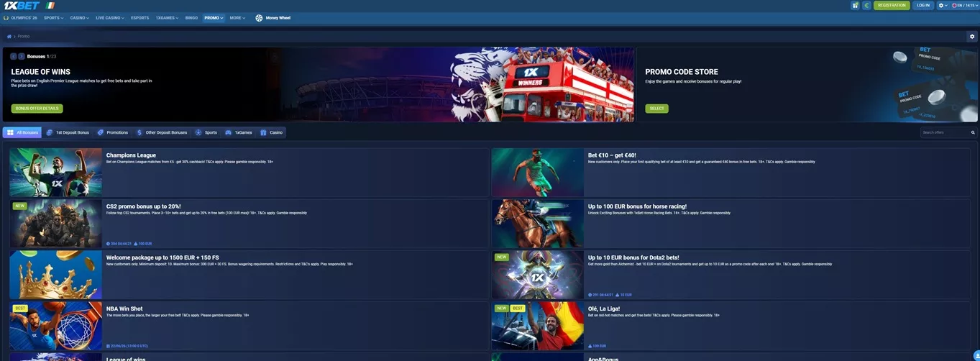Click the Money Wheel icon
This screenshot has height=361, width=980.
(x=259, y=18)
